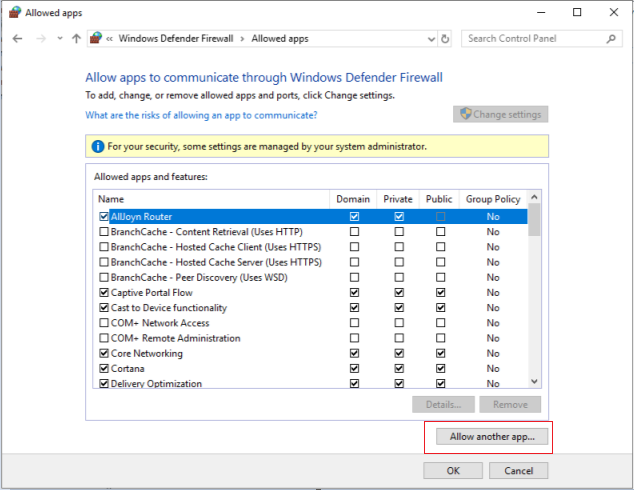Expand the address bar history dropdown
Image resolution: width=634 pixels, height=490 pixels.
[x=431, y=39]
